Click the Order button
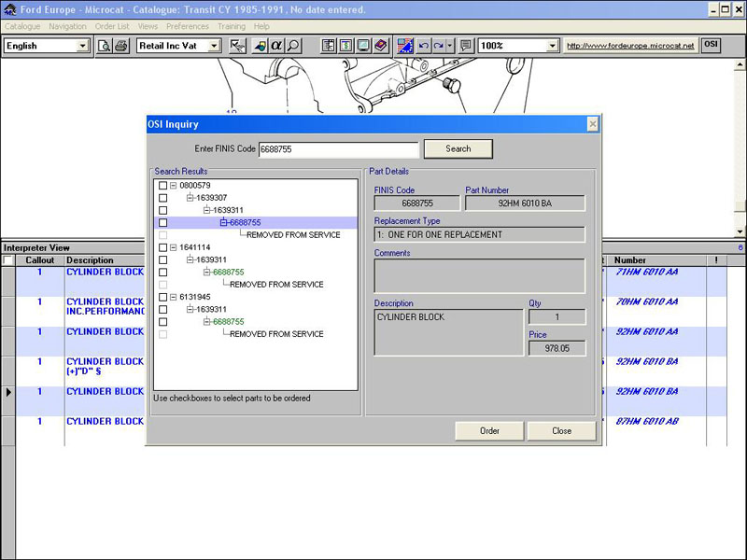This screenshot has width=747, height=560. 489,431
